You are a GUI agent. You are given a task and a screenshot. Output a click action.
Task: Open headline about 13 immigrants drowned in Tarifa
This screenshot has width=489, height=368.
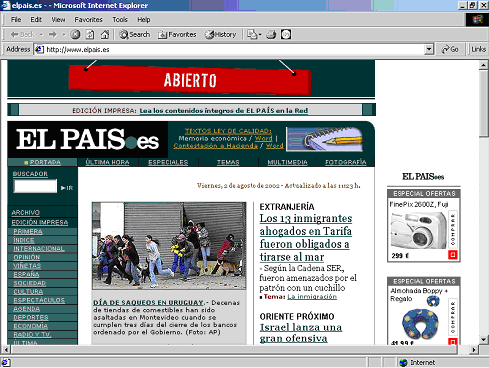[306, 238]
